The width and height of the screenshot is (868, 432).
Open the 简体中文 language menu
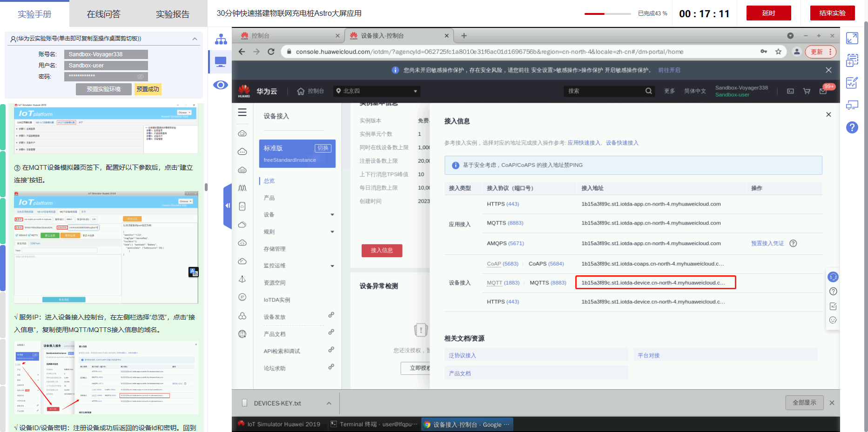pyautogui.click(x=695, y=91)
